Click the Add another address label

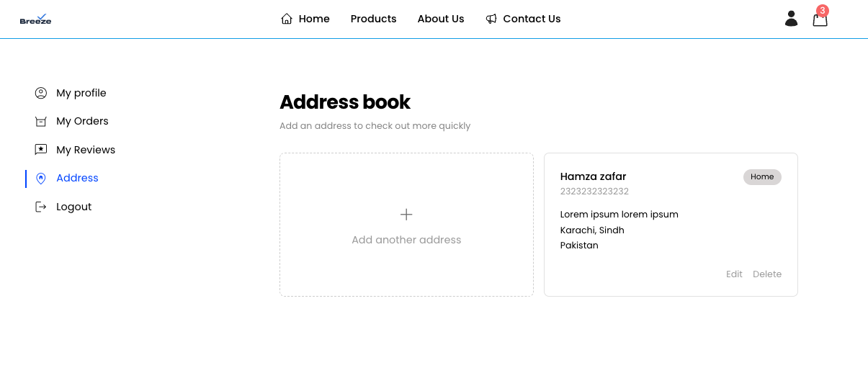pos(406,240)
